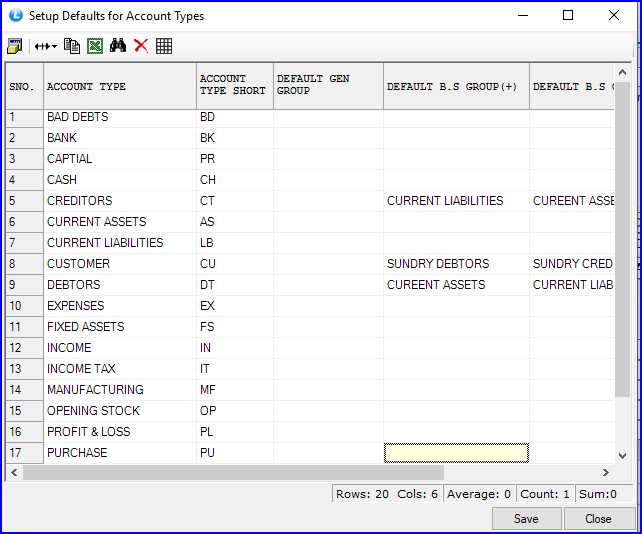Click the Save button
The height and width of the screenshot is (534, 642).
click(x=526, y=518)
